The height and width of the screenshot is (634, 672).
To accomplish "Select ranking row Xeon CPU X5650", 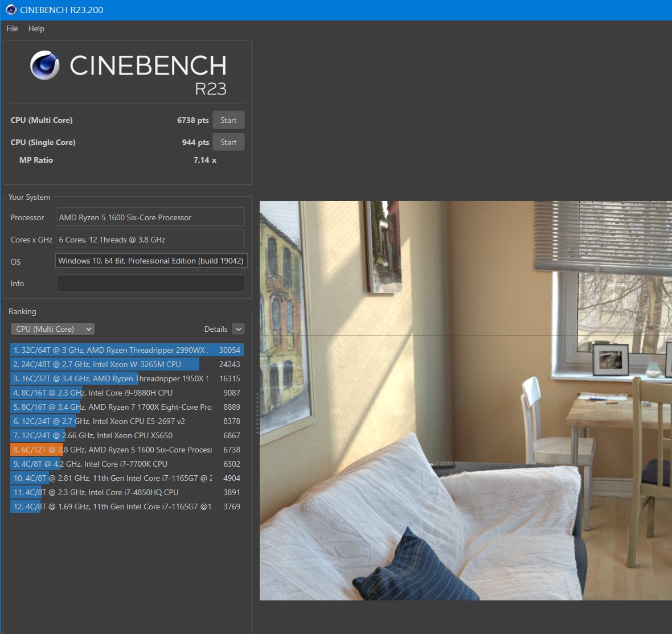I will (x=127, y=435).
